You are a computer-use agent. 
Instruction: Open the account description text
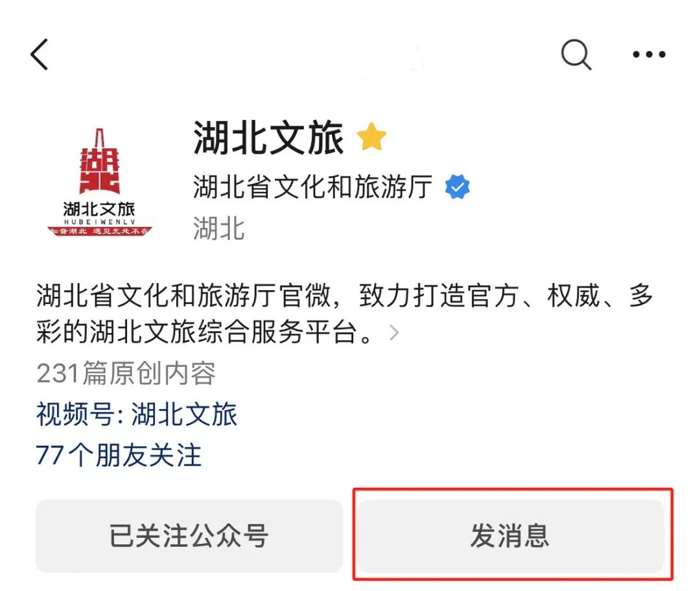(344, 314)
